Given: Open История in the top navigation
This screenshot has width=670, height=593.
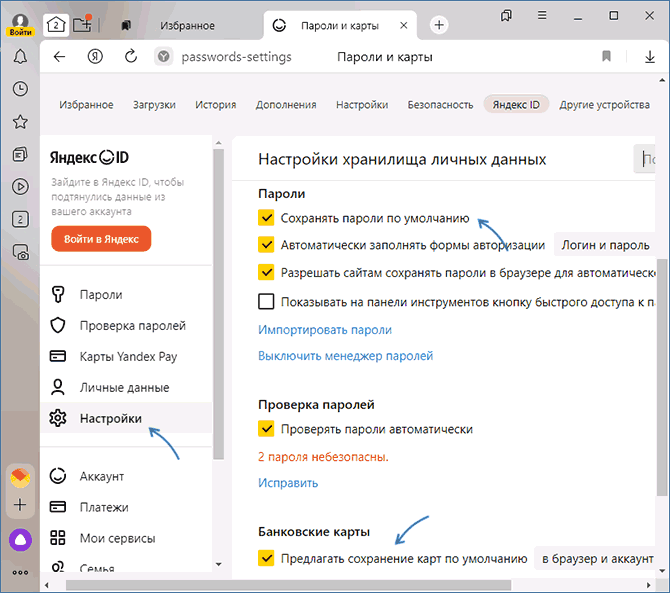Looking at the screenshot, I should pos(216,105).
